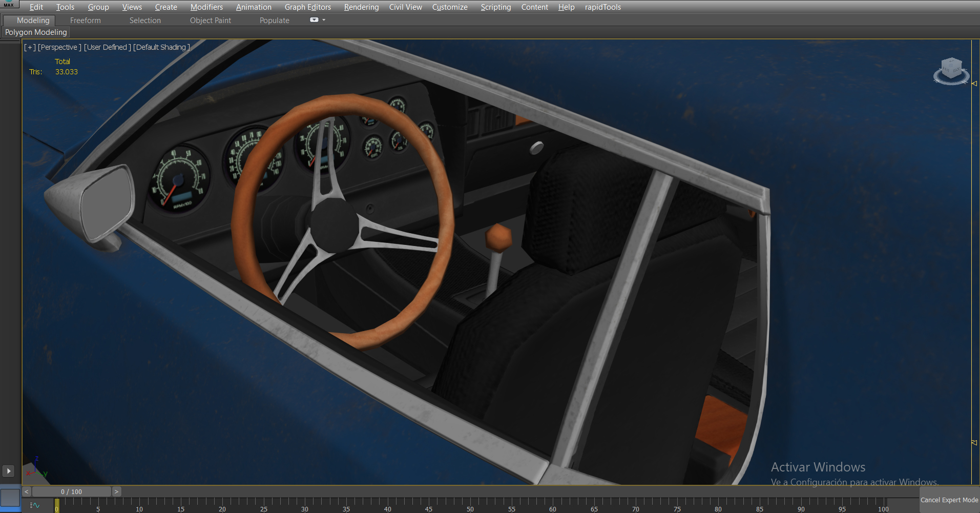
Task: Click the Cancel Expert Mode button
Action: point(949,500)
